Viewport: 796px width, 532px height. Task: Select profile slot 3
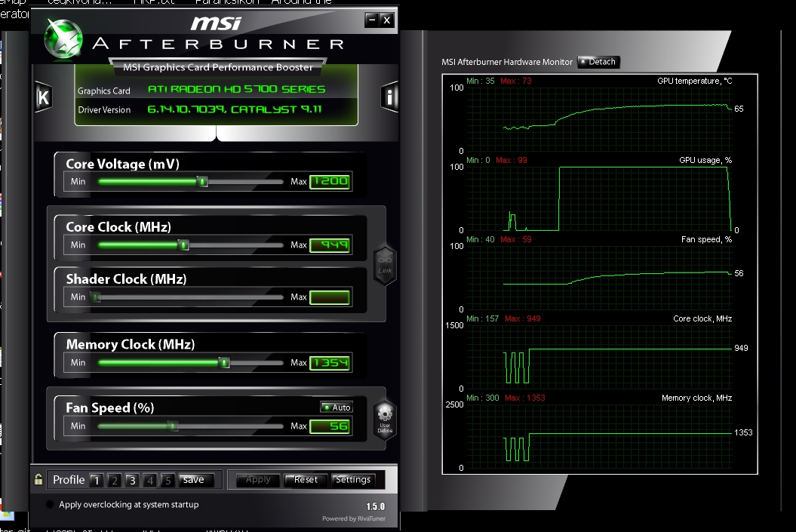click(x=132, y=480)
